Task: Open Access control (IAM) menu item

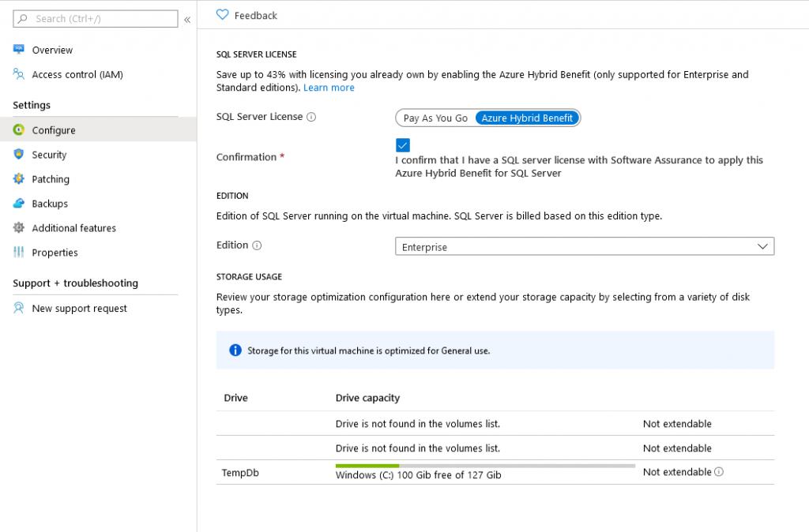Action: [98, 74]
